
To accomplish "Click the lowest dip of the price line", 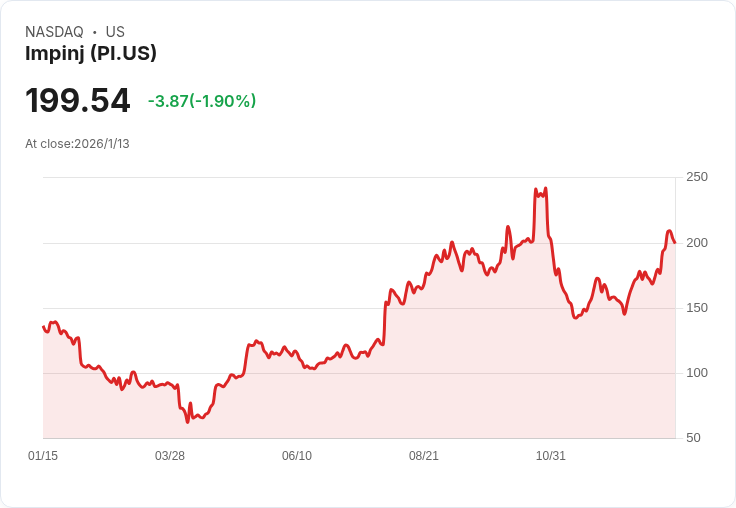I will [x=187, y=422].
